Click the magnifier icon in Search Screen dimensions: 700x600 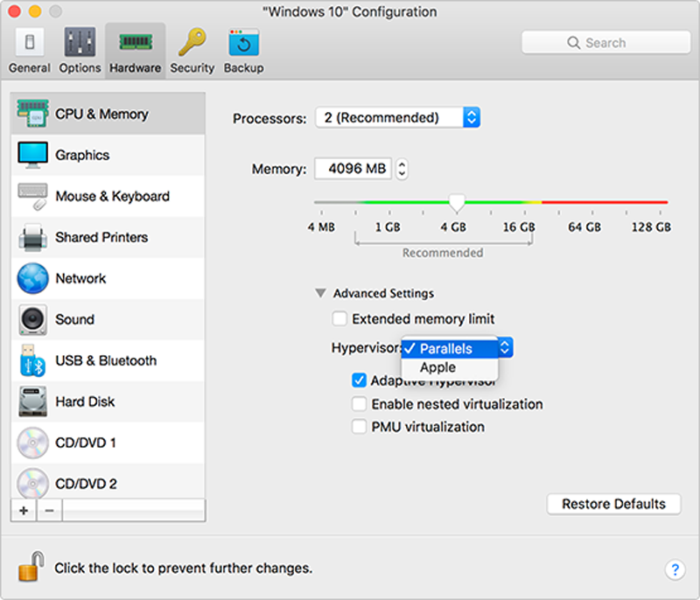[574, 43]
